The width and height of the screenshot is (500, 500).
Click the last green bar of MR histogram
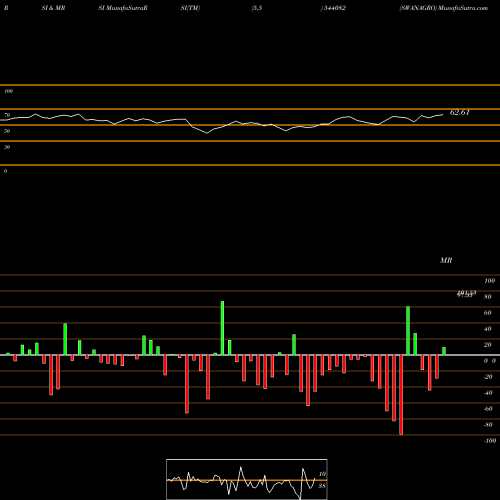coord(444,351)
